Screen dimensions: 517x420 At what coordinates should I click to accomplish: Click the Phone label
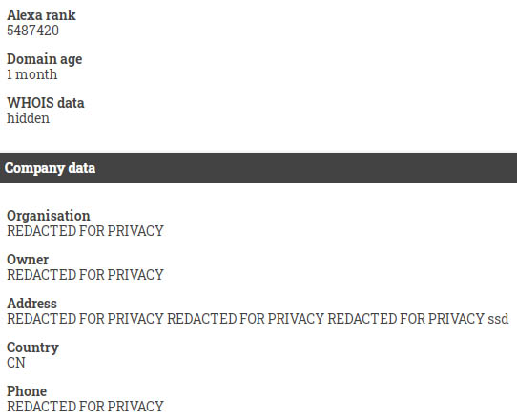coord(27,391)
